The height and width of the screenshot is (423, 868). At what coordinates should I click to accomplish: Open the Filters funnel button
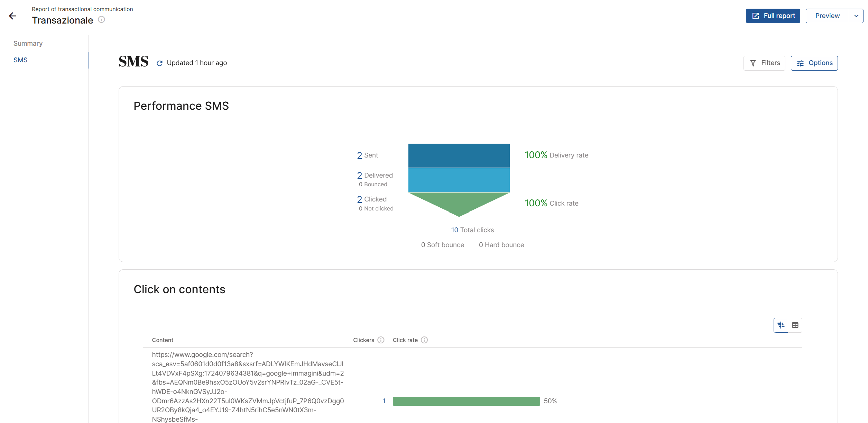pos(764,63)
